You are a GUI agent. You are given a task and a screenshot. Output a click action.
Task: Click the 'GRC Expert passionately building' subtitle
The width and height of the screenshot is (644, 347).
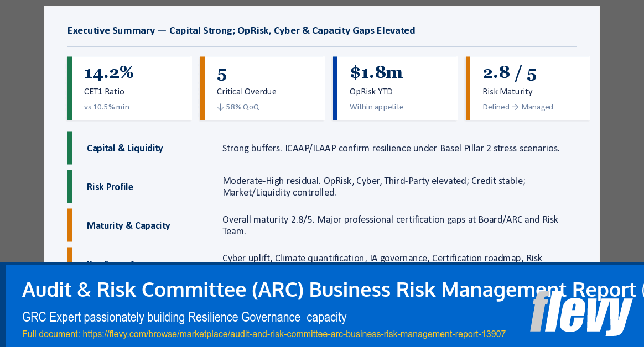(184, 317)
